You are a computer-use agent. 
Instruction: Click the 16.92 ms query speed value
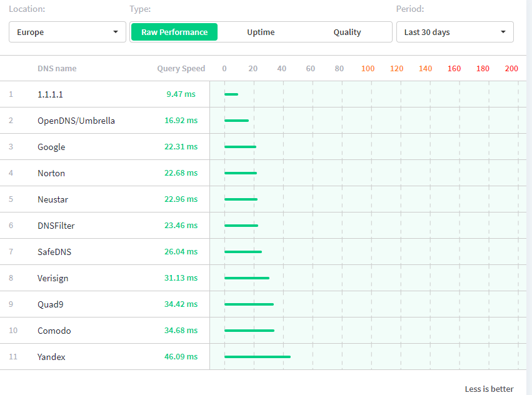click(181, 121)
